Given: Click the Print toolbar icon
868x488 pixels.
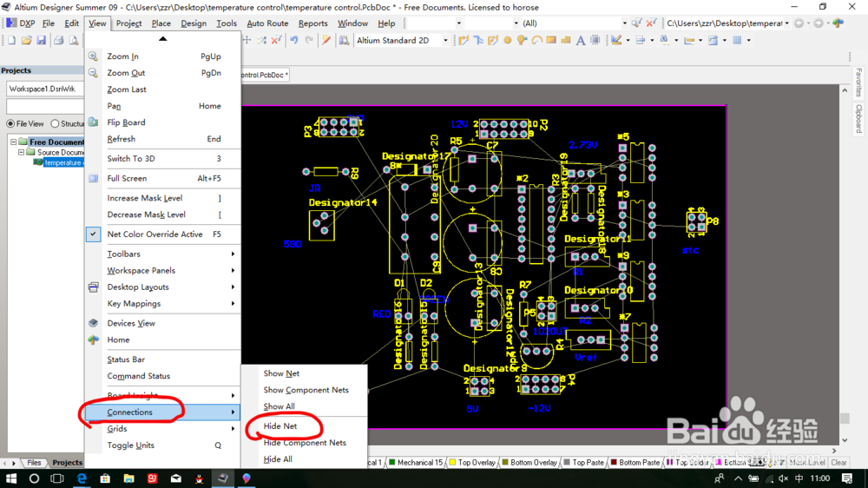Looking at the screenshot, I should point(59,41).
